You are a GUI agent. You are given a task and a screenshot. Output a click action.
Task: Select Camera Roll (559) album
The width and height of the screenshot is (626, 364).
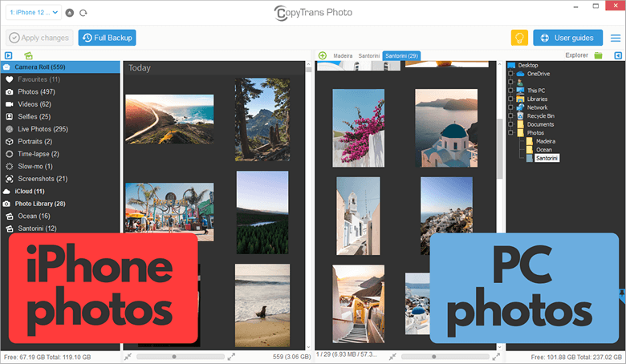pos(60,67)
